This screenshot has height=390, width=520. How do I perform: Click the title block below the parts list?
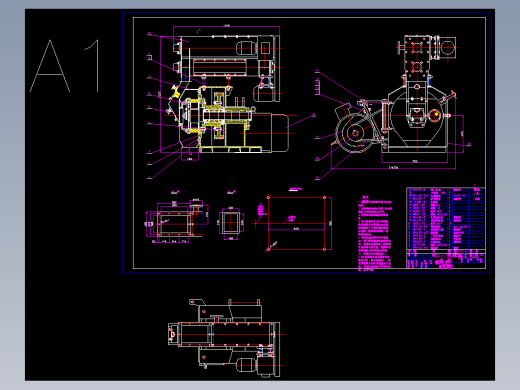pyautogui.click(x=446, y=259)
